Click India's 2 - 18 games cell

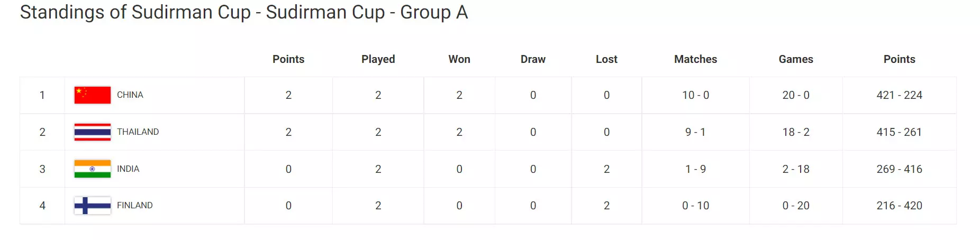795,169
